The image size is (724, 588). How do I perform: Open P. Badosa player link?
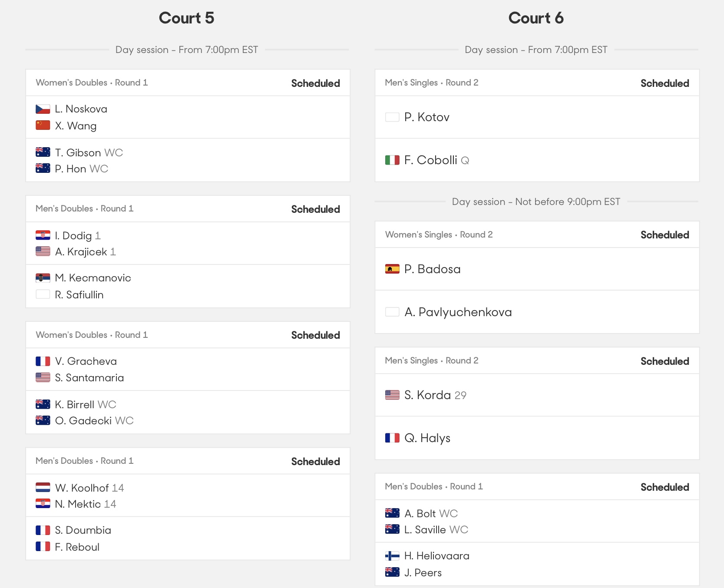point(433,269)
